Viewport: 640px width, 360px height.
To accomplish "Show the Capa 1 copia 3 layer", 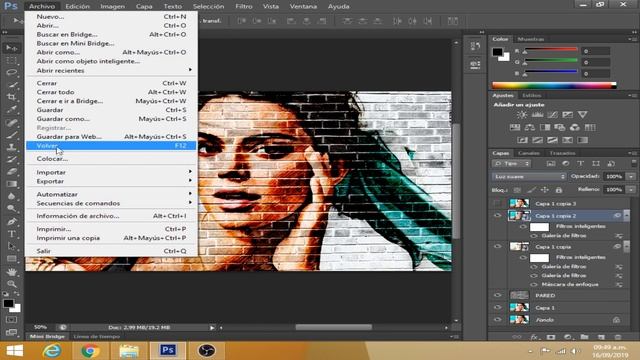I will click(497, 203).
